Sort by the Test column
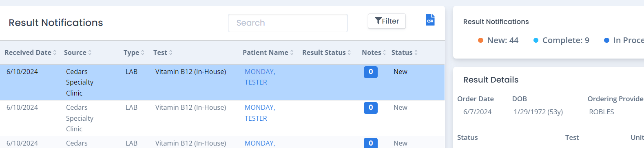Viewport: 644px width, 148px height. click(163, 52)
